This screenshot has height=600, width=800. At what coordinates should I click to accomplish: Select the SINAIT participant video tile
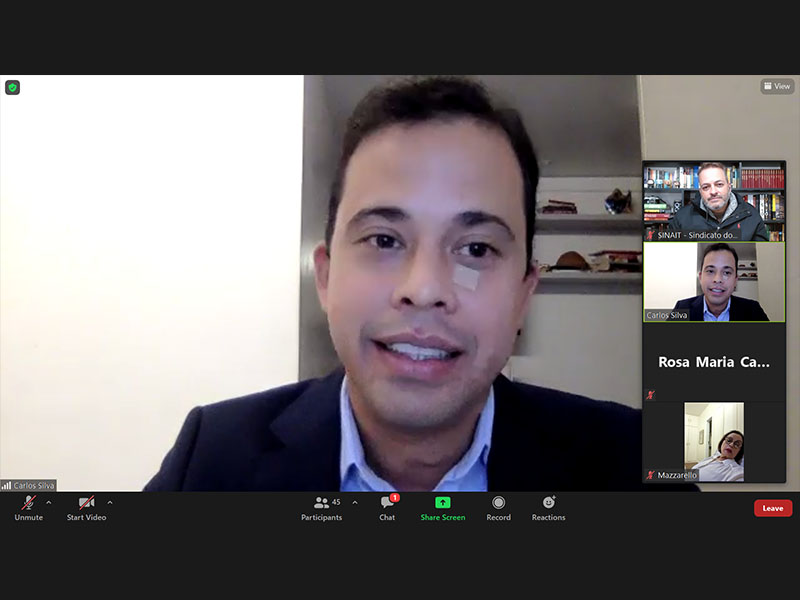point(714,200)
